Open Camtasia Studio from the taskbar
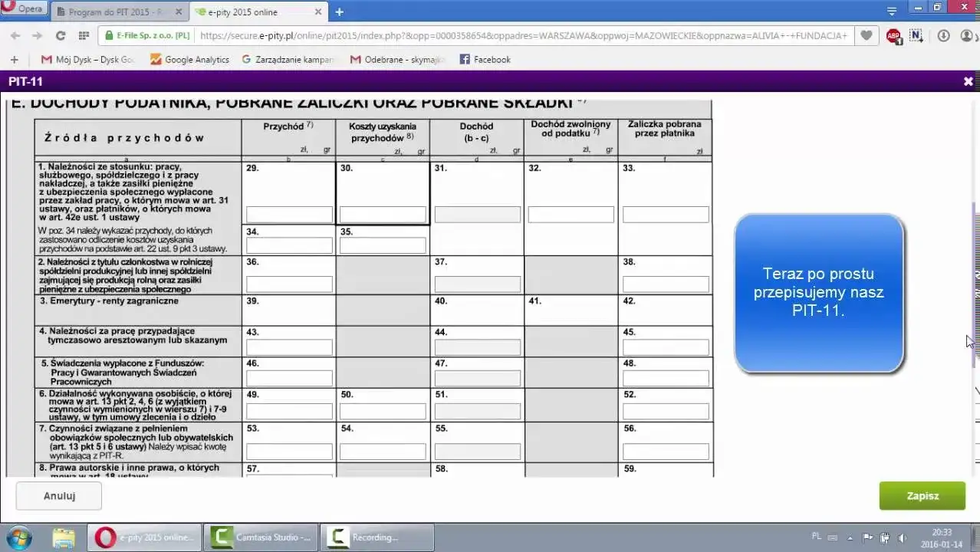 (x=262, y=537)
